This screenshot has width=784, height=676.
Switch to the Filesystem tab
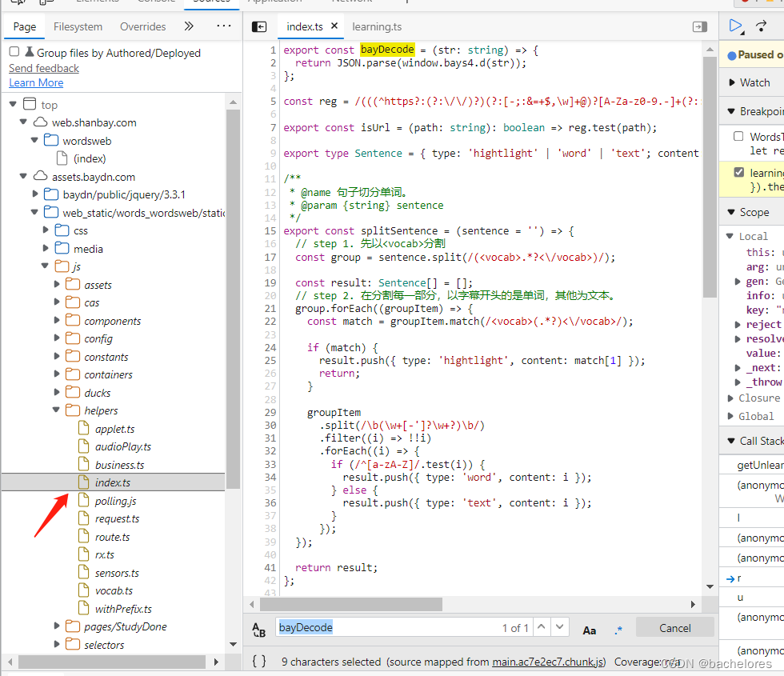tap(78, 26)
